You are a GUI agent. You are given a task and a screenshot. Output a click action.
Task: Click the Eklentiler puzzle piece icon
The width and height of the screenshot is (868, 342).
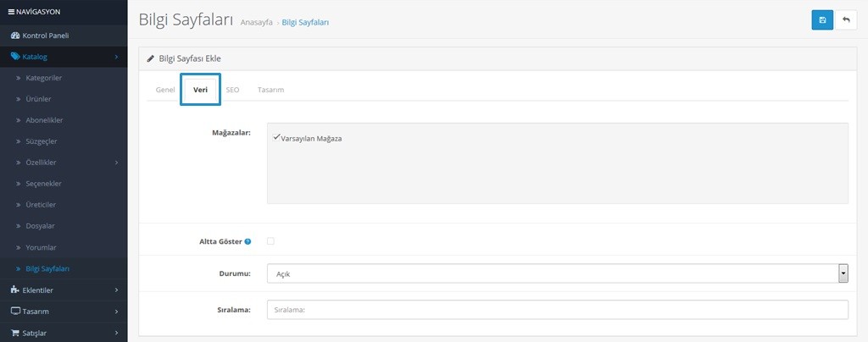click(14, 290)
